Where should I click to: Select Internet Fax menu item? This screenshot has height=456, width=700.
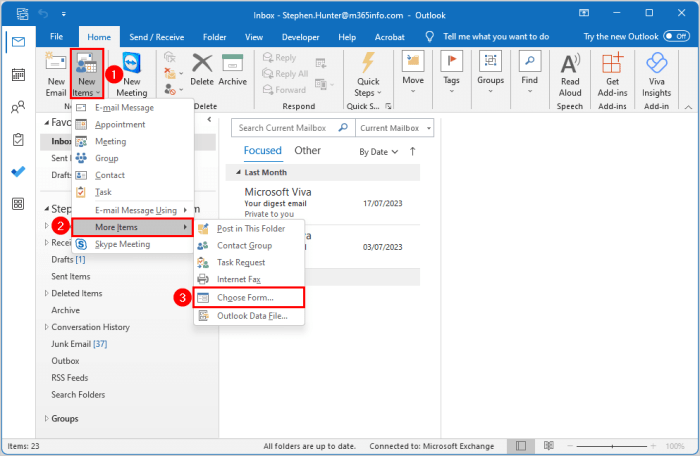pyautogui.click(x=249, y=280)
